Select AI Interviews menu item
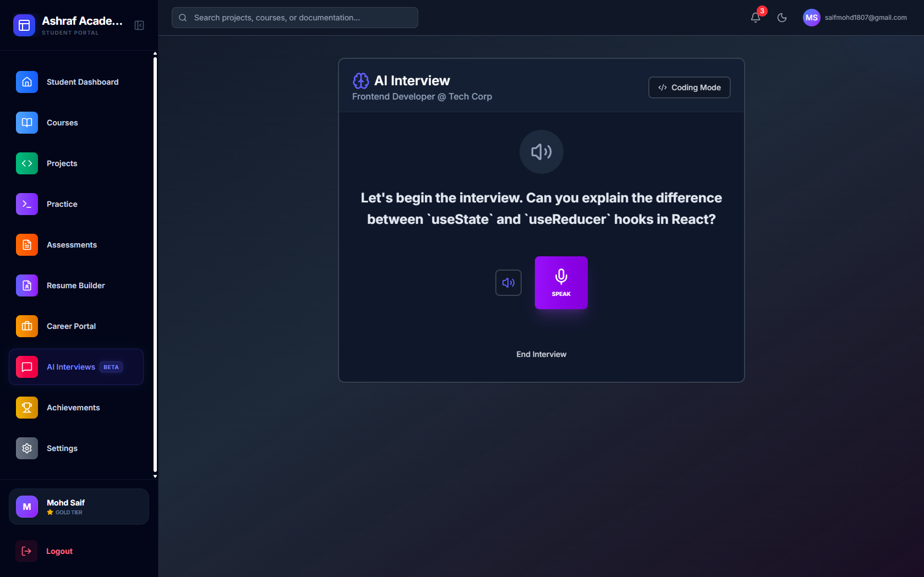 (76, 367)
